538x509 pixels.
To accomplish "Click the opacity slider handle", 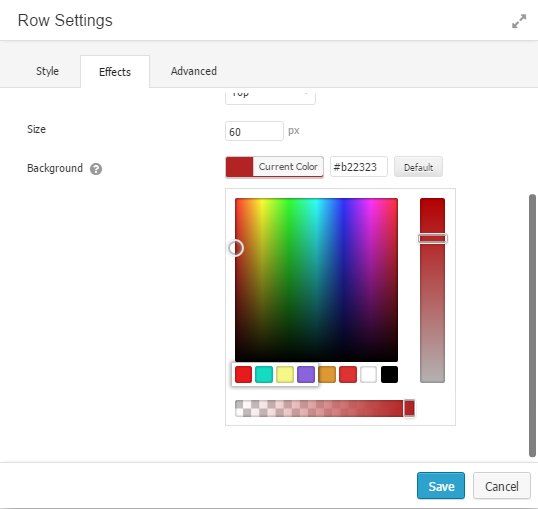I will pos(409,408).
